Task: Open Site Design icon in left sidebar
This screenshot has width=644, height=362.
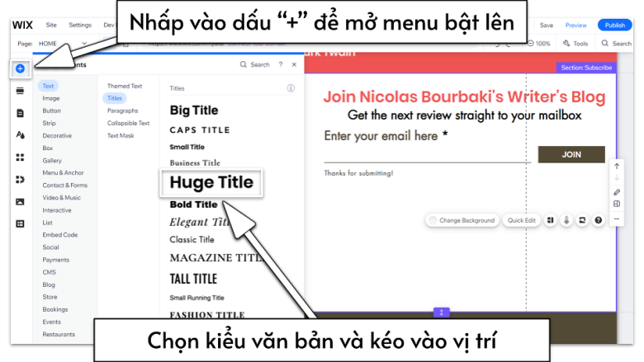Action: pyautogui.click(x=20, y=134)
